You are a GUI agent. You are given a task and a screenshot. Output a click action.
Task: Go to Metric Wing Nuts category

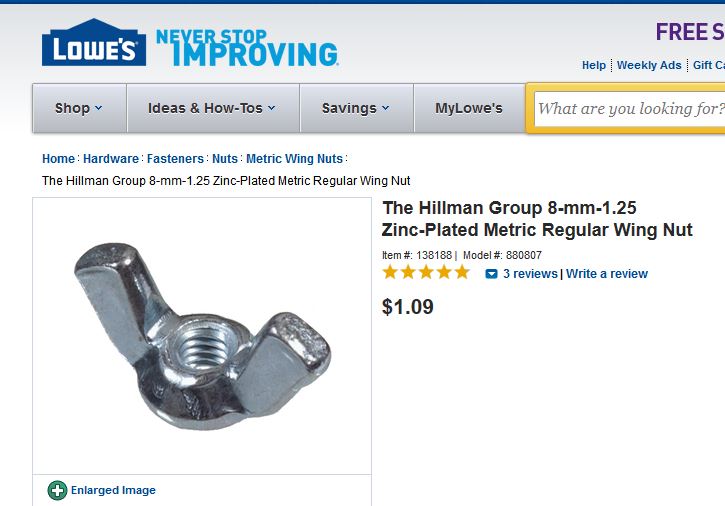click(x=294, y=159)
